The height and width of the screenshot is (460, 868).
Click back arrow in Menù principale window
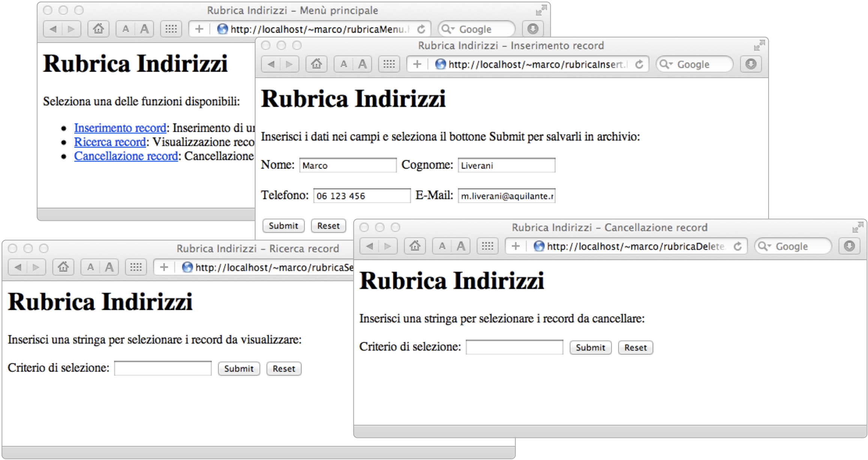[x=53, y=29]
